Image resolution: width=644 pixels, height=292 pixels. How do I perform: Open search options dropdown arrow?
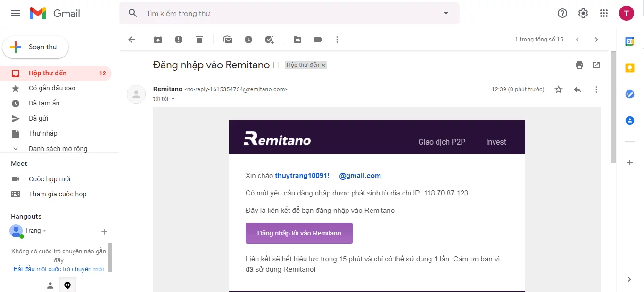[446, 13]
